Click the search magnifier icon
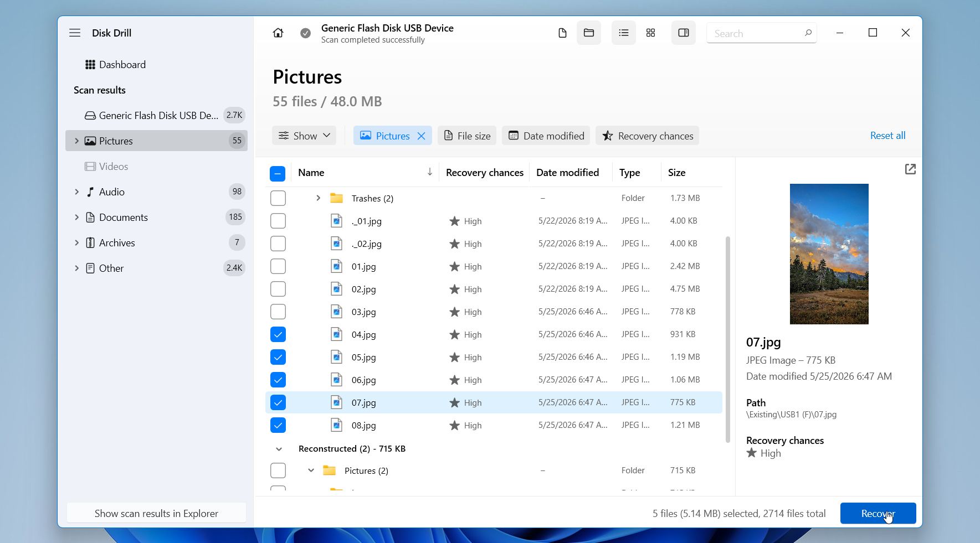Screen dimensions: 980x543 click(808, 33)
